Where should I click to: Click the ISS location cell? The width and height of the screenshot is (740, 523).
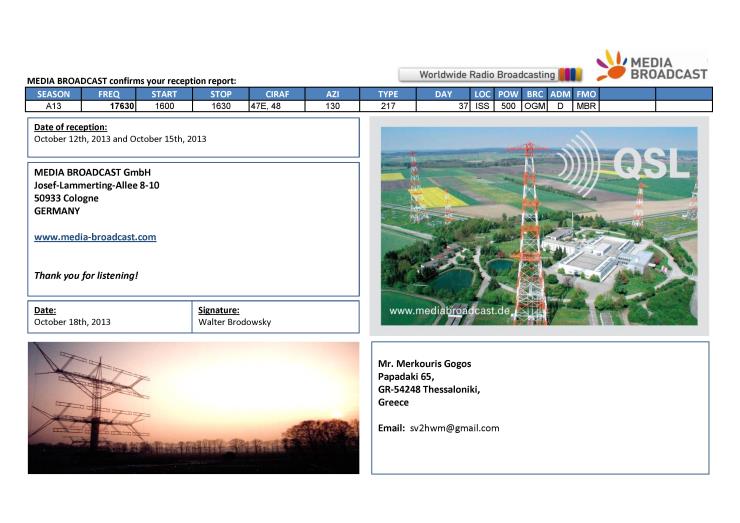[482, 106]
